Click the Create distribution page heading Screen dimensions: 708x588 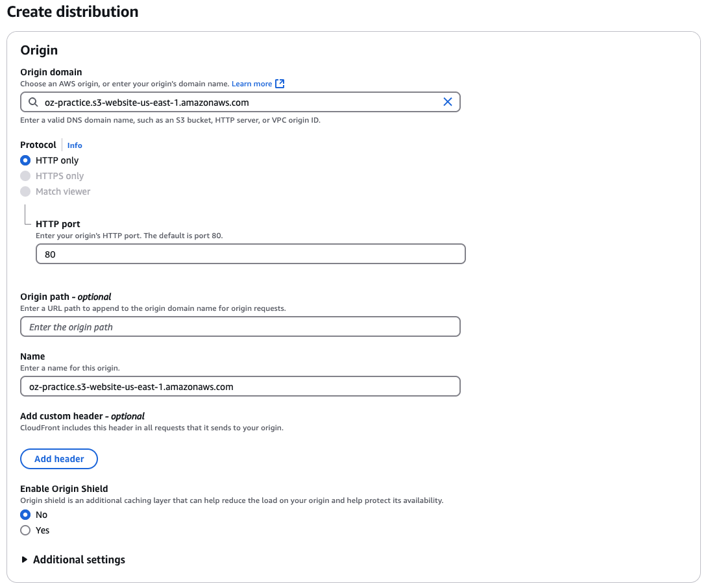pyautogui.click(x=72, y=12)
